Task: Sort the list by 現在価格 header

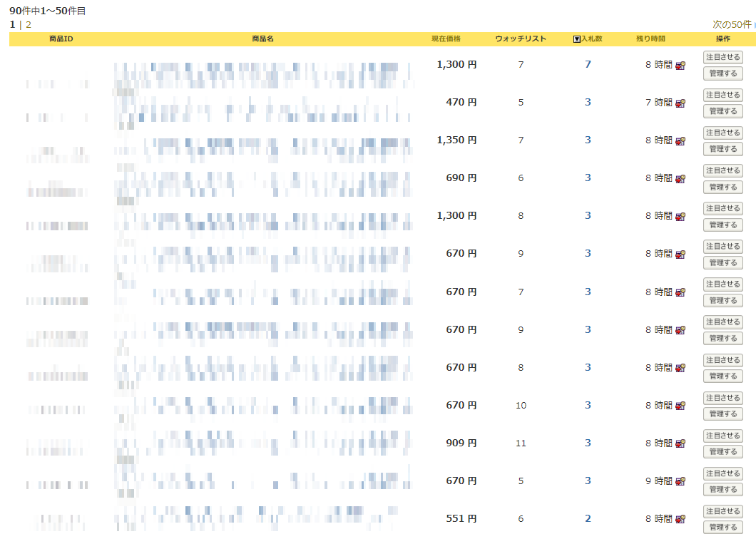Action: (446, 38)
